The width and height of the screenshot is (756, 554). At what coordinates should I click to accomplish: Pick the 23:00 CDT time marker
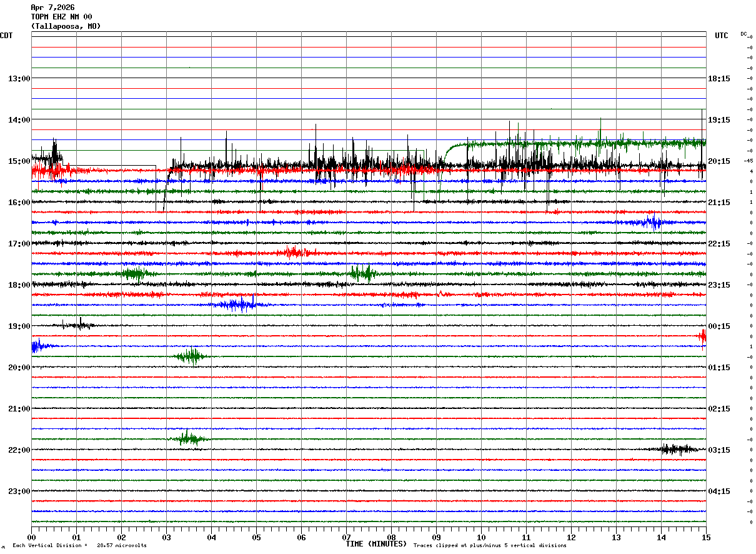[x=19, y=491]
